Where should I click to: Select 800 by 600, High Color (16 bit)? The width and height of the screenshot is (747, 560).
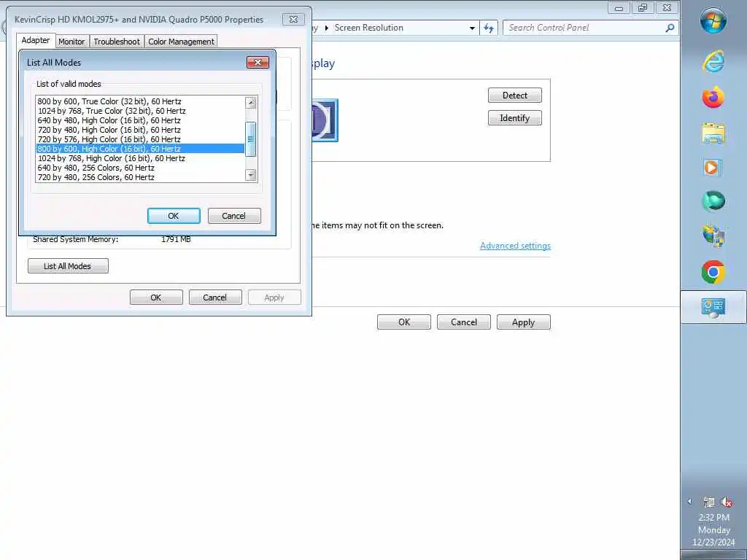140,149
